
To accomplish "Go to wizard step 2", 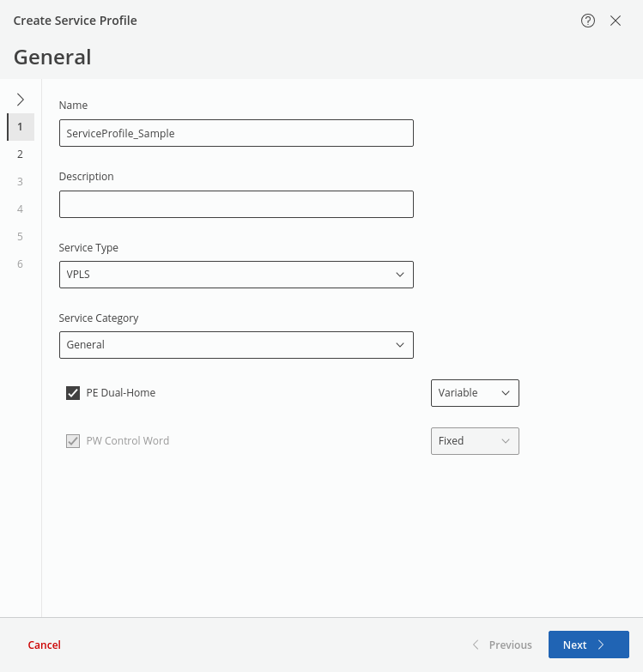I will (x=21, y=154).
